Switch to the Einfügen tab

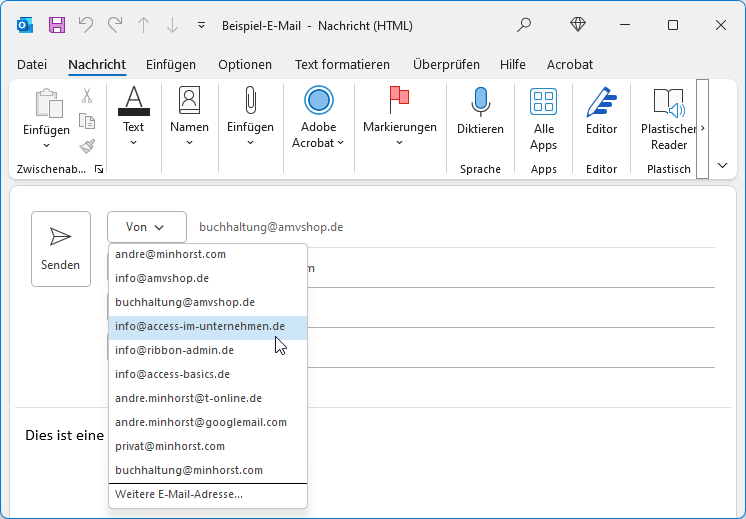(x=171, y=64)
